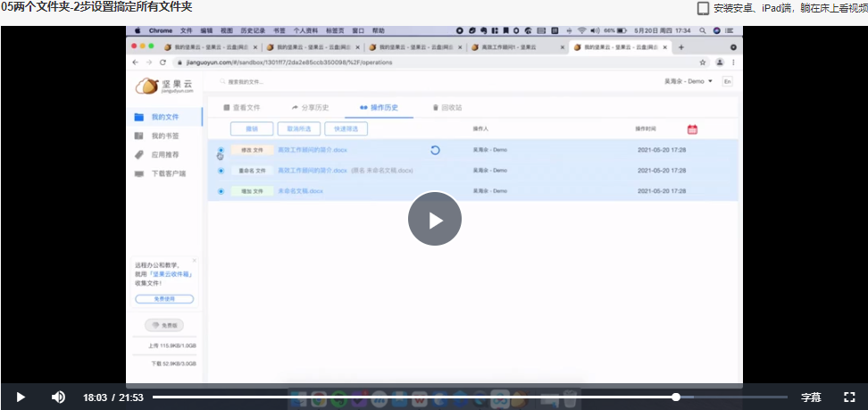Click the 操作时间 column header
This screenshot has width=868, height=410.
coord(646,129)
